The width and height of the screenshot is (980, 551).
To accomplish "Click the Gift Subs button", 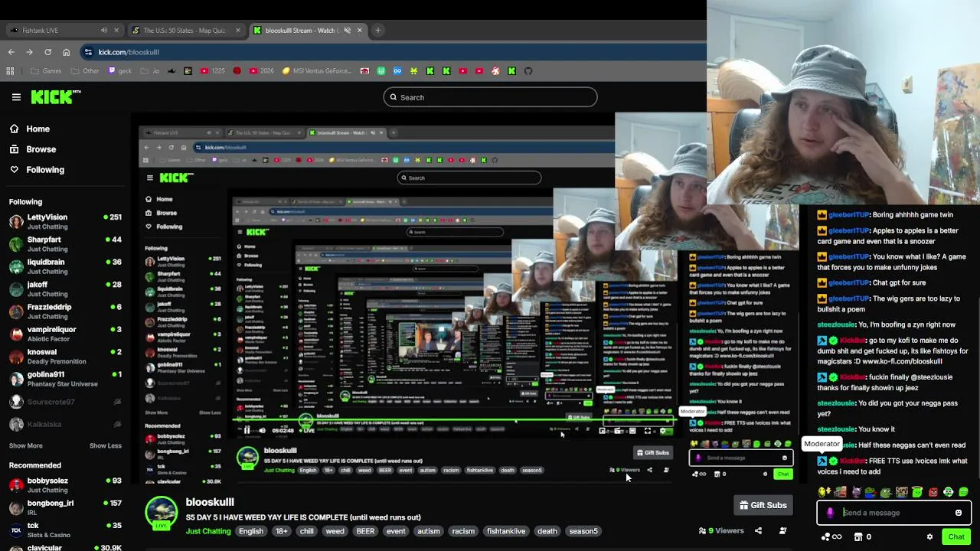I will pos(763,505).
